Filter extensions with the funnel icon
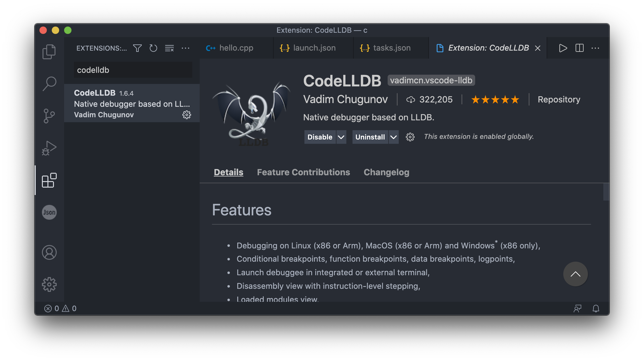The image size is (644, 361). 137,48
